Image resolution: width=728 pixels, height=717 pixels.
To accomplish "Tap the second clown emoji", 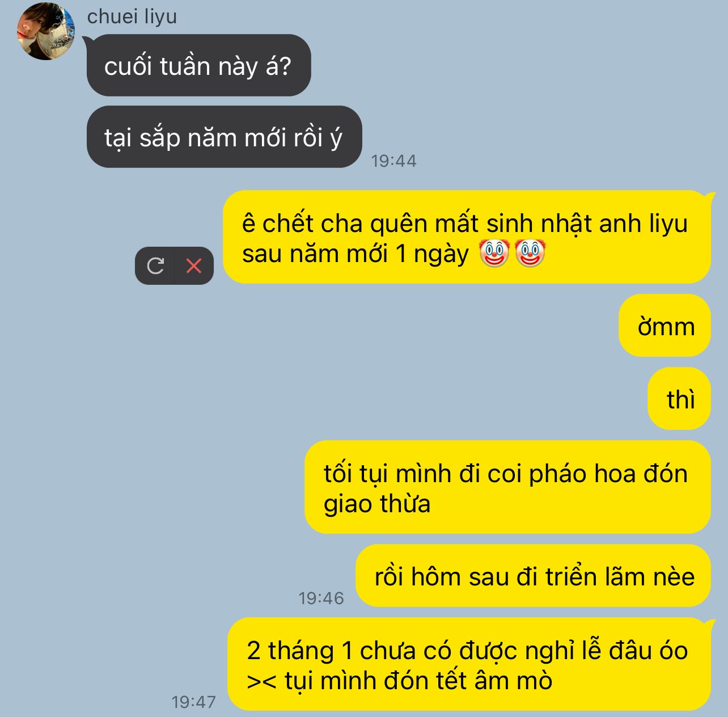I will 530,253.
